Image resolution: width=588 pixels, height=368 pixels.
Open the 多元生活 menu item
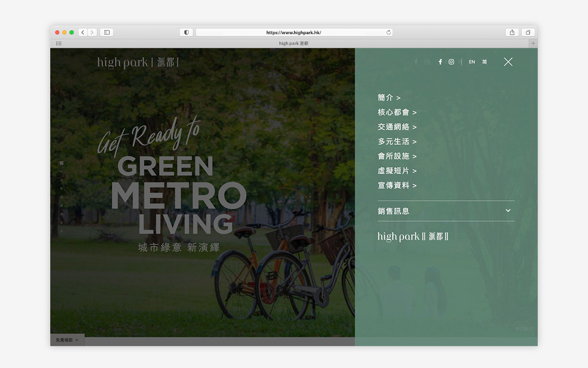coord(397,142)
